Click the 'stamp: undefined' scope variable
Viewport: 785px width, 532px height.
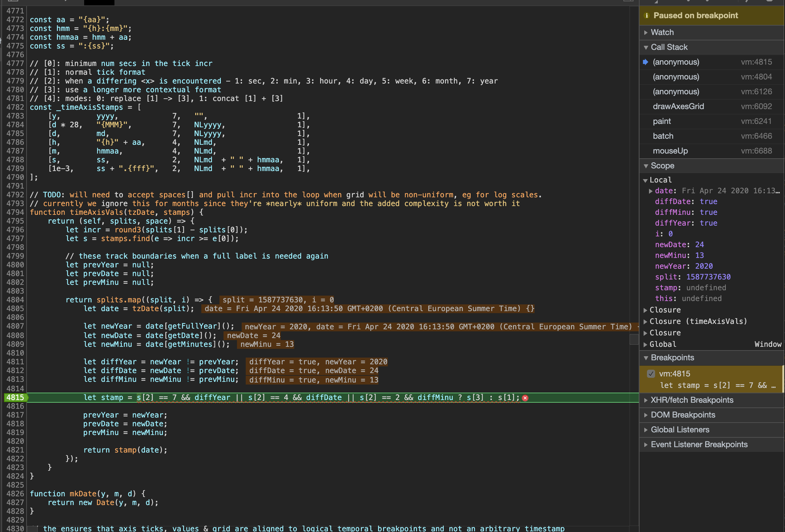[x=690, y=288]
